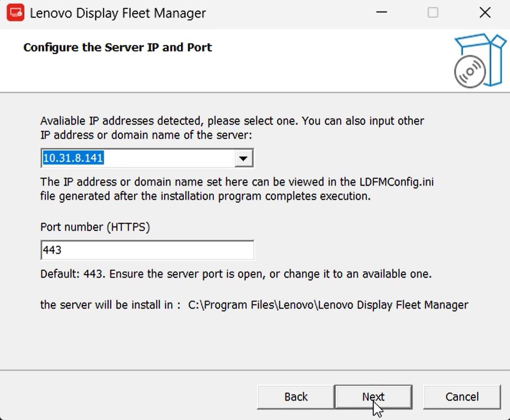Click into the HTTPS port number field

[x=147, y=250]
